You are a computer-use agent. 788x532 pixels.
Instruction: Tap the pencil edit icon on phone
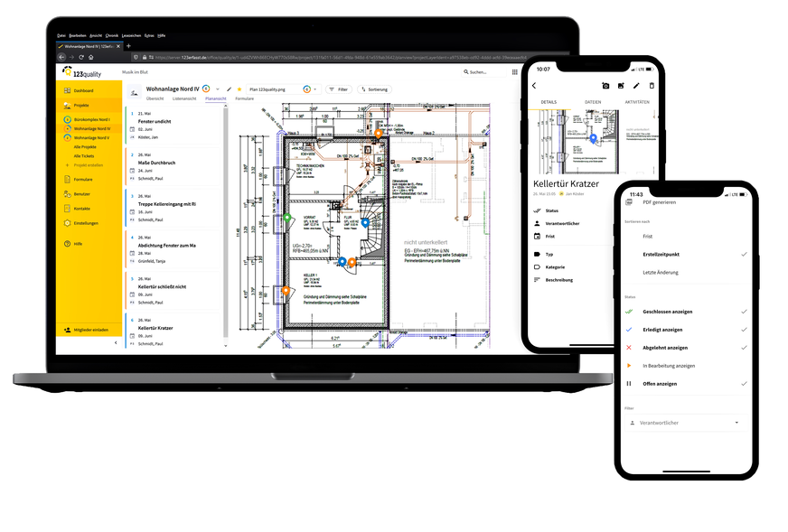636,86
